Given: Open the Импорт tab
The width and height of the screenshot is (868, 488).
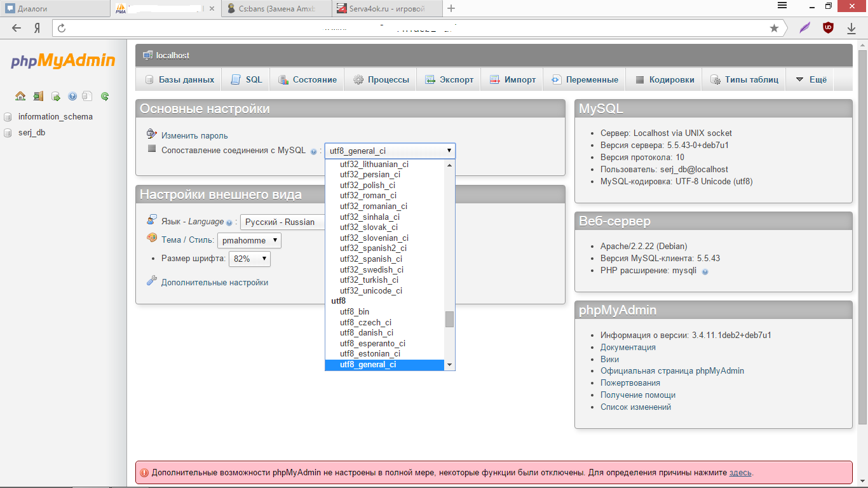Looking at the screenshot, I should click(x=513, y=79).
